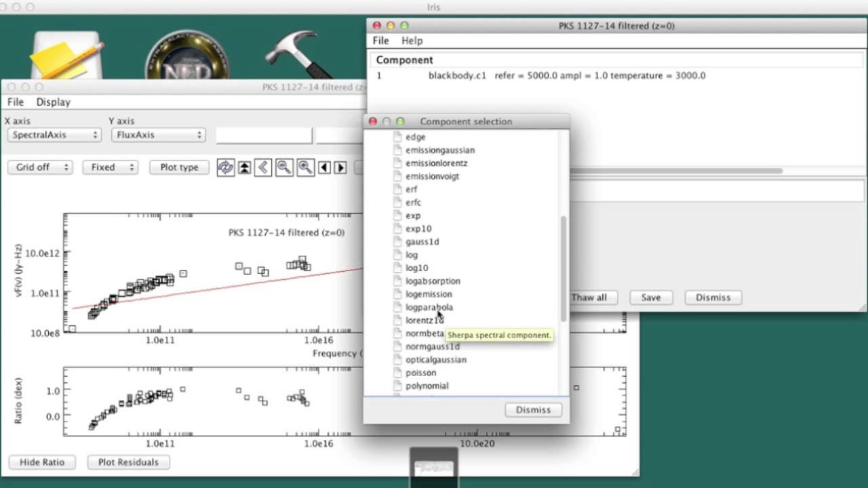Open File menu in plot window
Screen dimensions: 868x488
(x=16, y=102)
